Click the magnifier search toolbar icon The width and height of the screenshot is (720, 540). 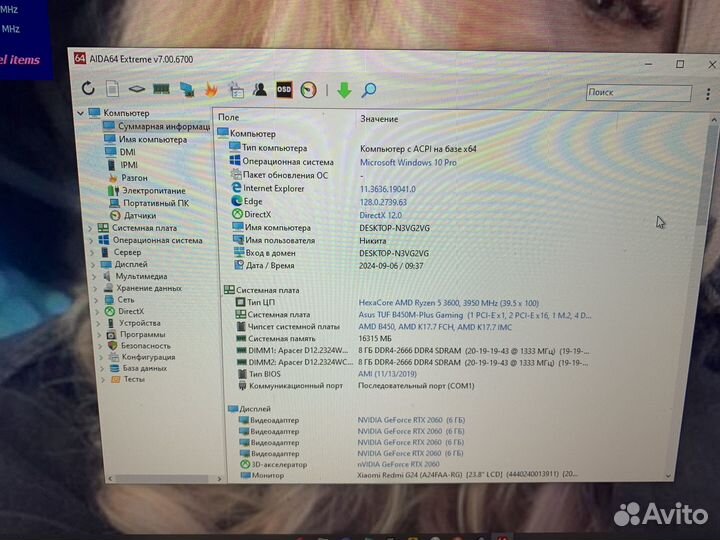369,90
